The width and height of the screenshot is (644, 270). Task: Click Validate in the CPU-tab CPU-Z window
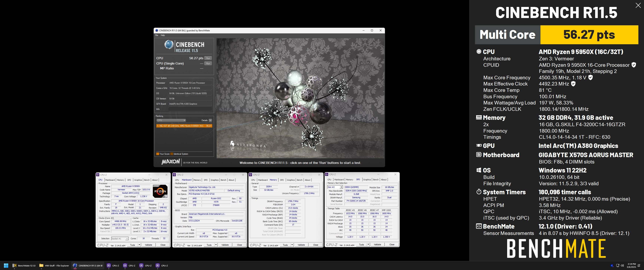click(x=148, y=245)
